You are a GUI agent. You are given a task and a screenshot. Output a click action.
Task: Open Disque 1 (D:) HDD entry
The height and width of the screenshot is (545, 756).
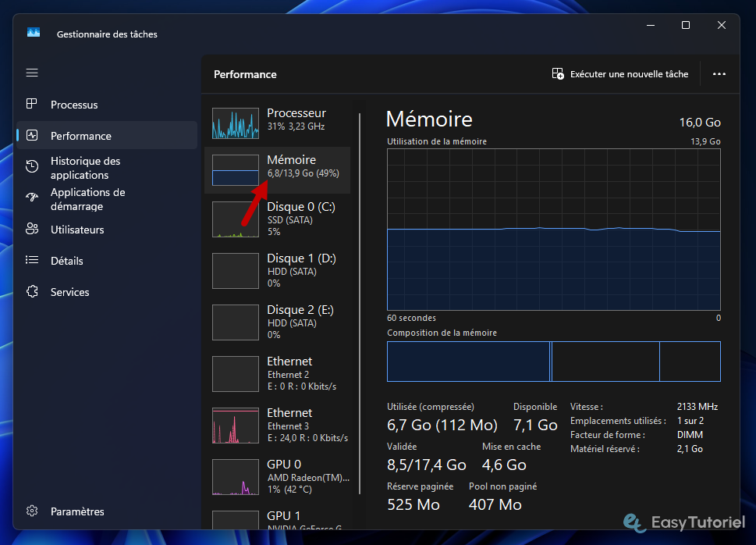coord(277,270)
